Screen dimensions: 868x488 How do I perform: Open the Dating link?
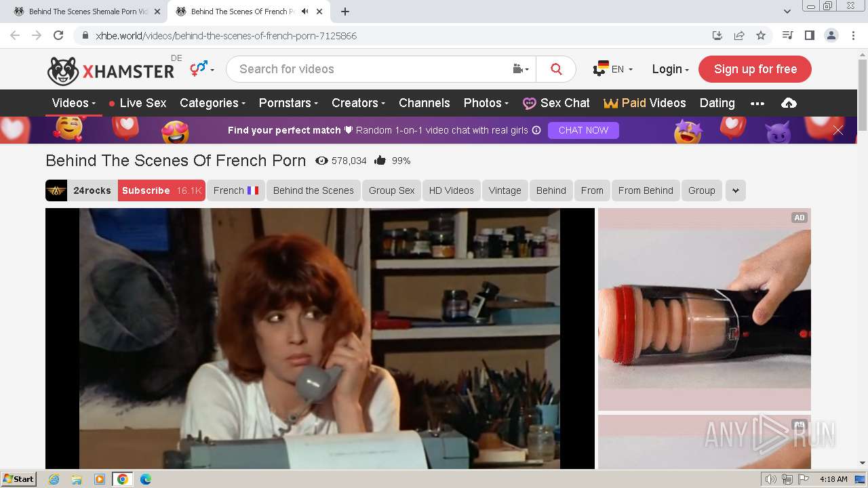[x=717, y=103]
